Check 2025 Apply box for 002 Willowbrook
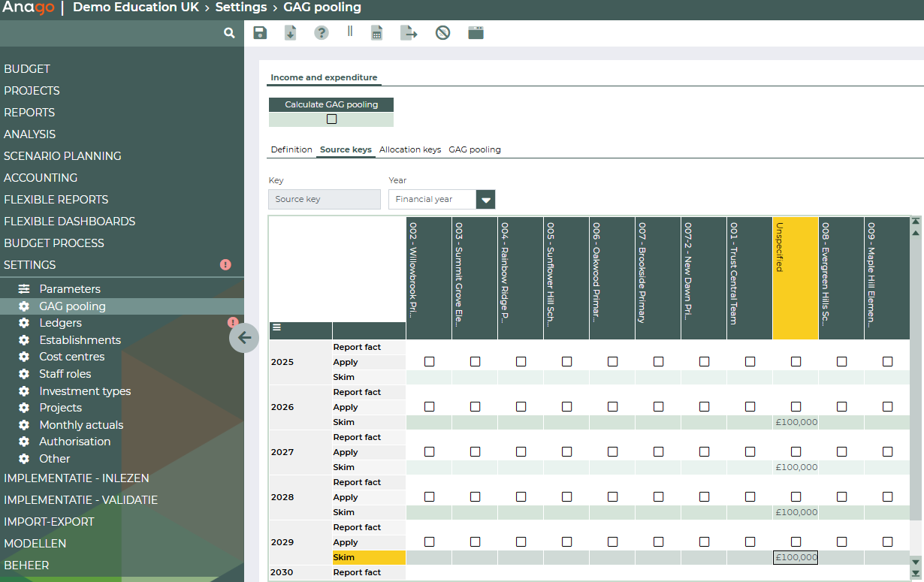This screenshot has width=924, height=582. coord(429,362)
